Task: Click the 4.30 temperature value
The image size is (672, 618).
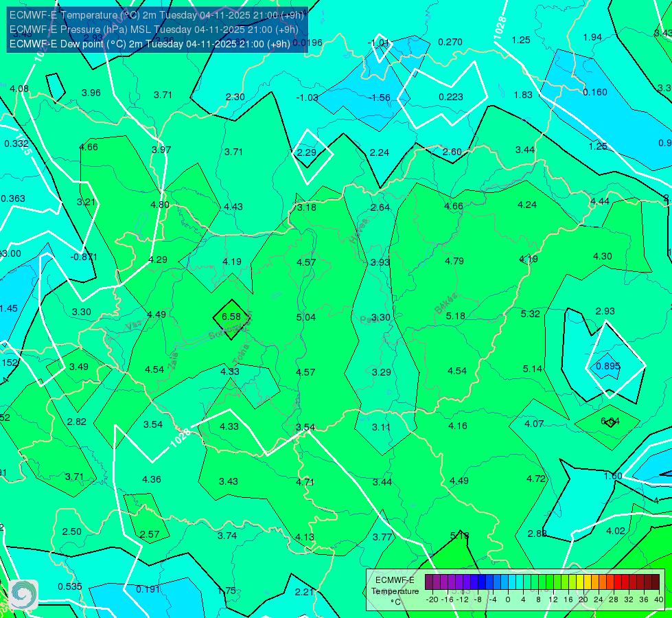Action: pyautogui.click(x=603, y=256)
